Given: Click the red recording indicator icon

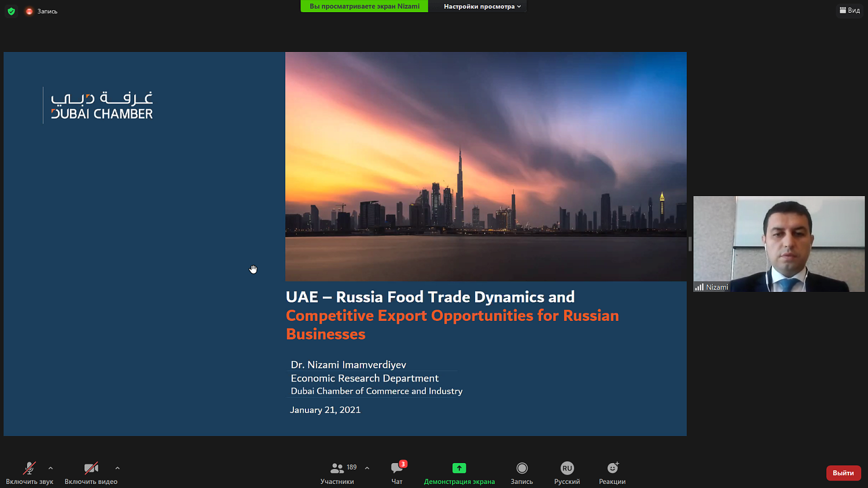Looking at the screenshot, I should point(30,11).
